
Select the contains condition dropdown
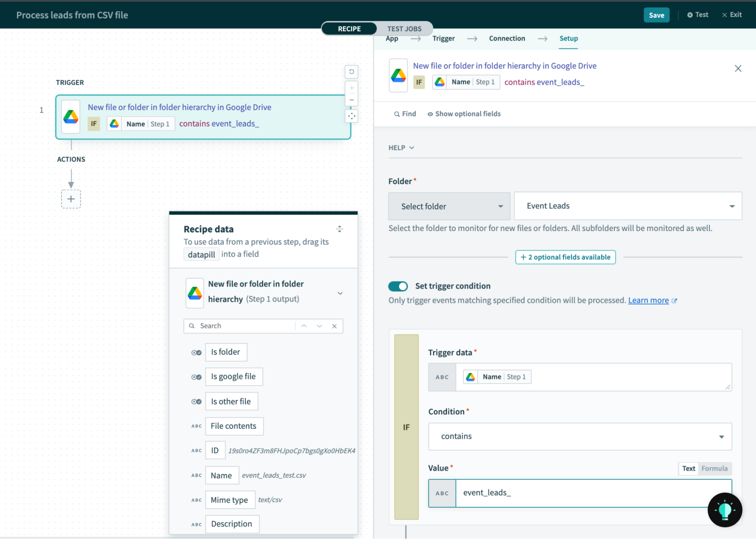(x=580, y=436)
